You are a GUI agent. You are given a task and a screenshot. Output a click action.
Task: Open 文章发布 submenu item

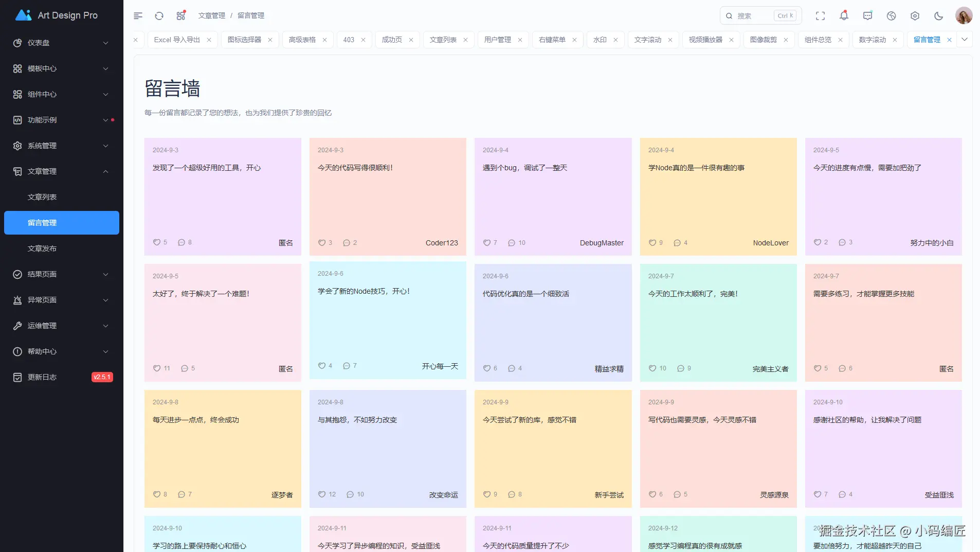pos(62,248)
